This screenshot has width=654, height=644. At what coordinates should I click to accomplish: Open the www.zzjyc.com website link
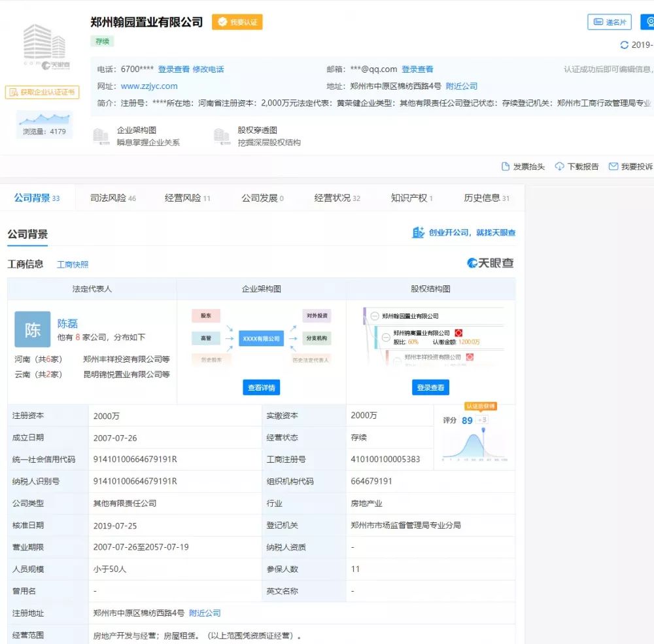pyautogui.click(x=149, y=86)
